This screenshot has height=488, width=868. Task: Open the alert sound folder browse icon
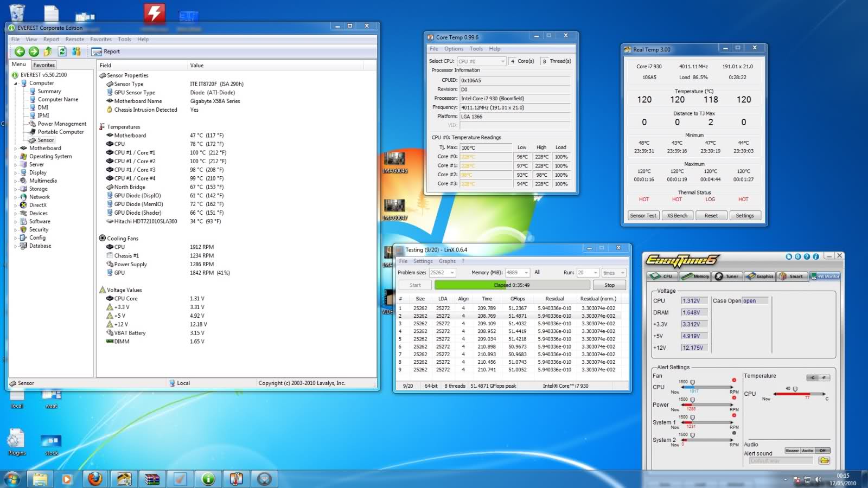click(x=824, y=460)
